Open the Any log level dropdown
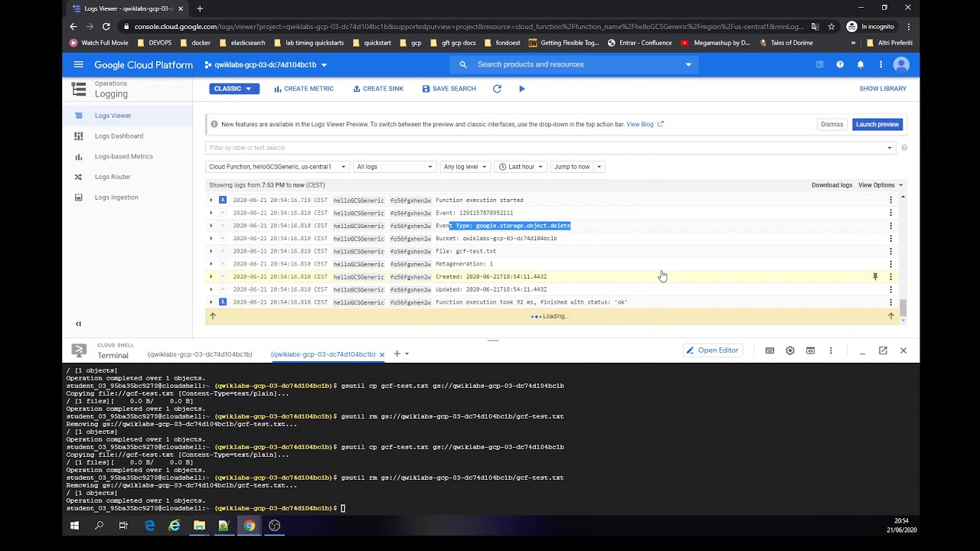980x551 pixels. click(x=465, y=167)
